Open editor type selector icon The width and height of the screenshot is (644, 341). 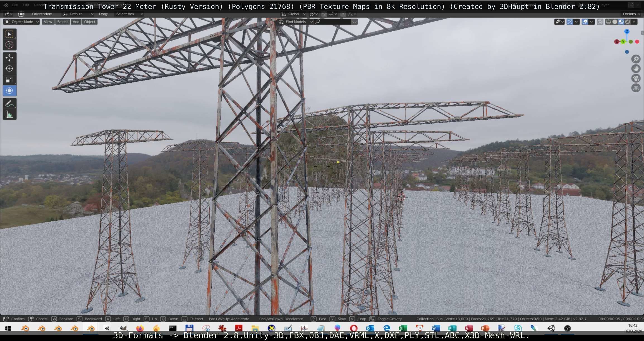tap(8, 14)
